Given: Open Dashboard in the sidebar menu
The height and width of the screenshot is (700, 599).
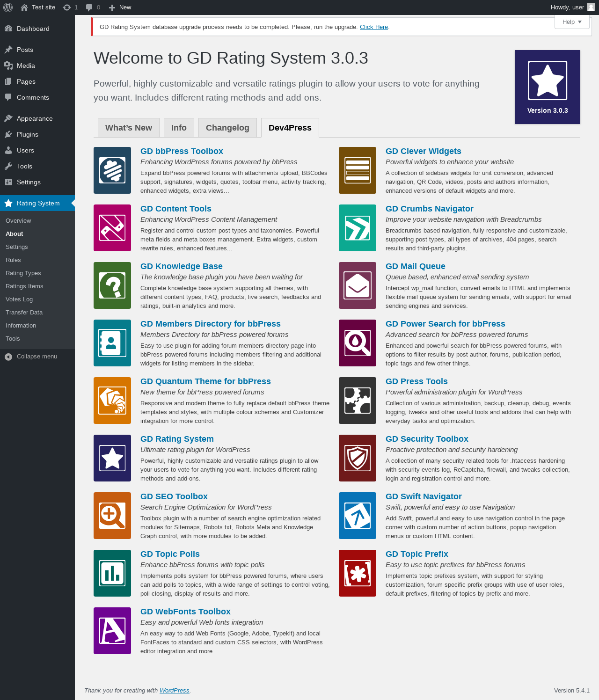Looking at the screenshot, I should [37, 29].
